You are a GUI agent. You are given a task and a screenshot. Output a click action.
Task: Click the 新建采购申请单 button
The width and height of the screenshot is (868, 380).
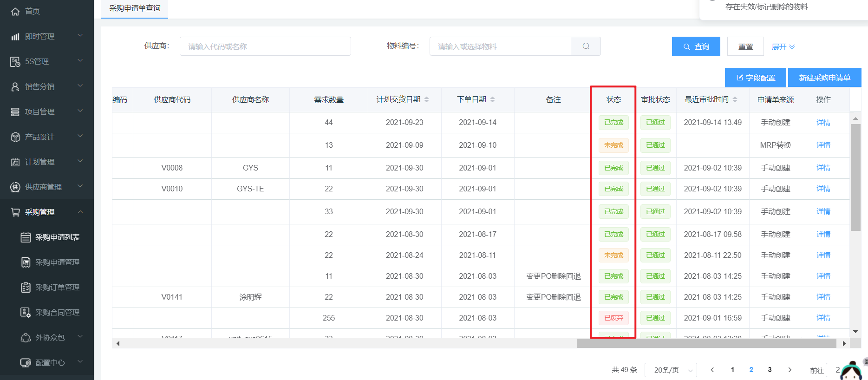824,78
